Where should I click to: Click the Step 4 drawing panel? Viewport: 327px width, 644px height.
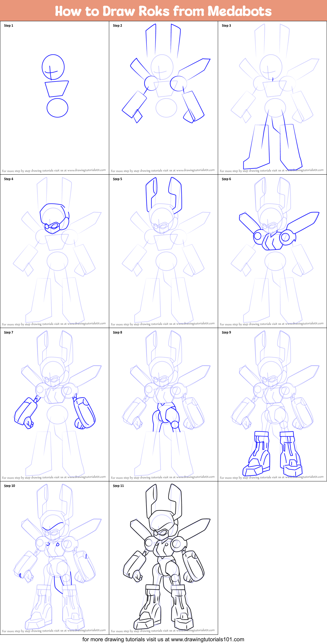point(54,251)
